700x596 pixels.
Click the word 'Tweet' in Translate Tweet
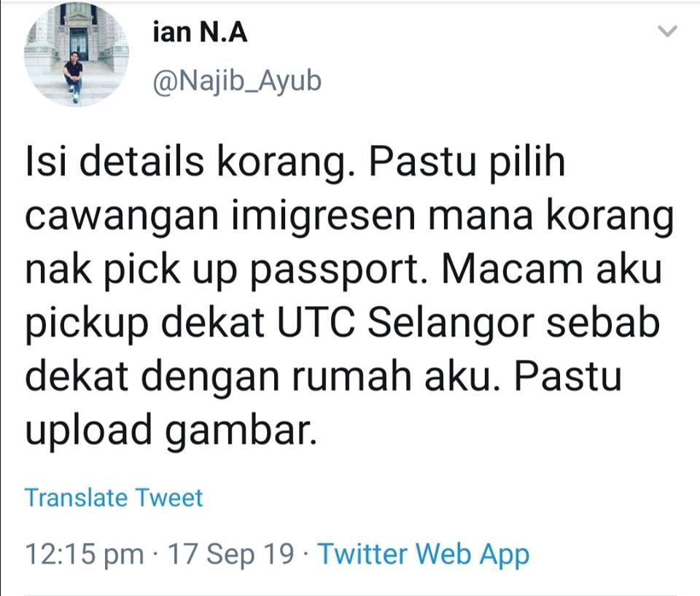(168, 498)
